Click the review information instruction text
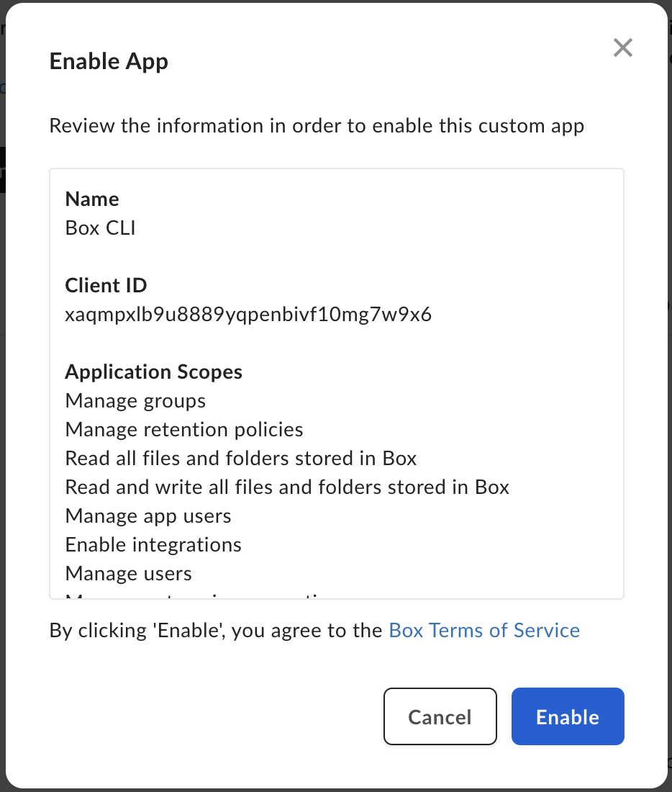Screen dimensions: 672x792 [317, 126]
